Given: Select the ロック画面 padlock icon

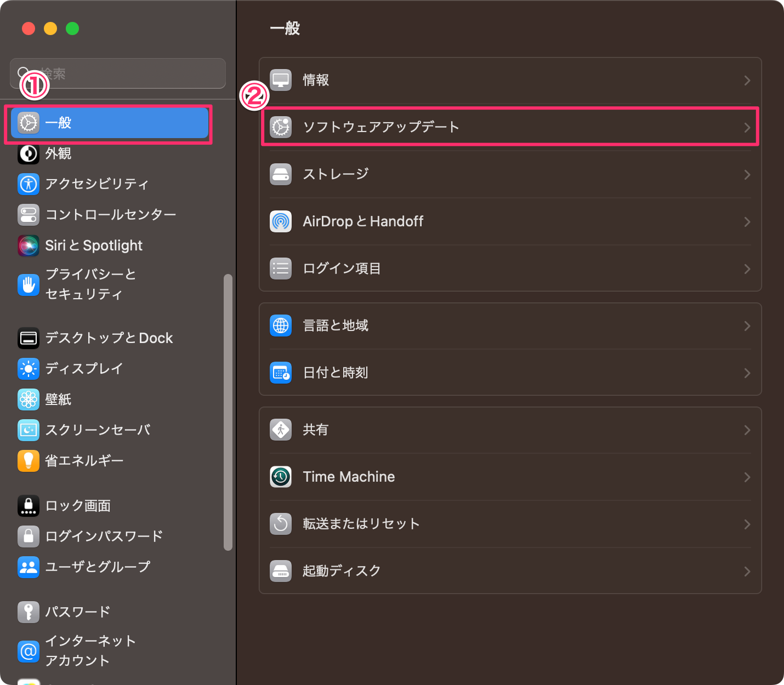Looking at the screenshot, I should (28, 505).
